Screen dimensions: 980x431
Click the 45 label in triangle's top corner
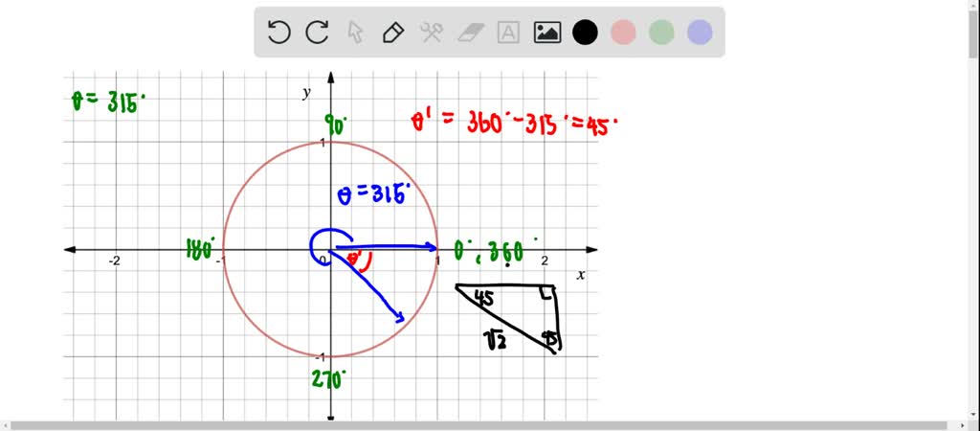(483, 299)
